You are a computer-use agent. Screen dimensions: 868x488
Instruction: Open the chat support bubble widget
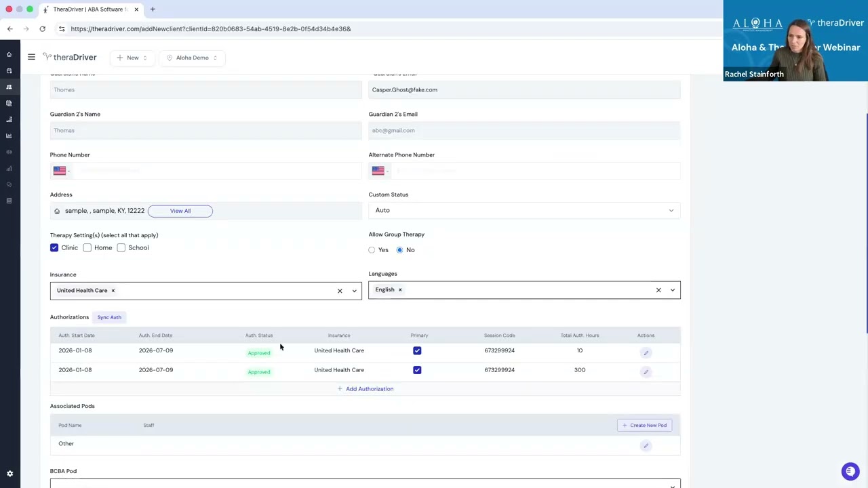click(850, 471)
